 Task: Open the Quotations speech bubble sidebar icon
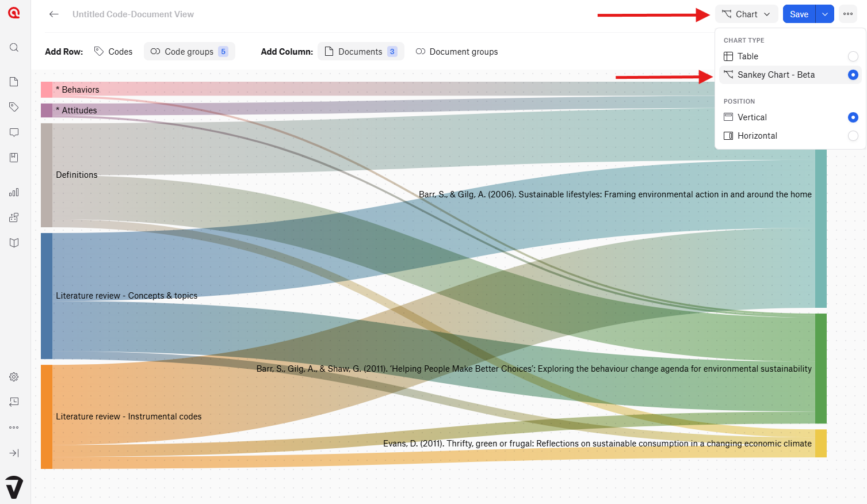14,132
